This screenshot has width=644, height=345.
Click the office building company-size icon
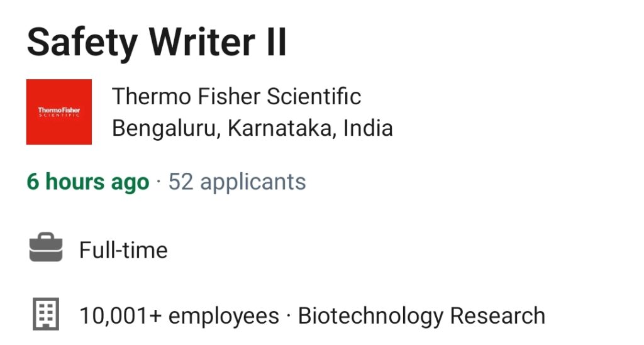coord(46,314)
